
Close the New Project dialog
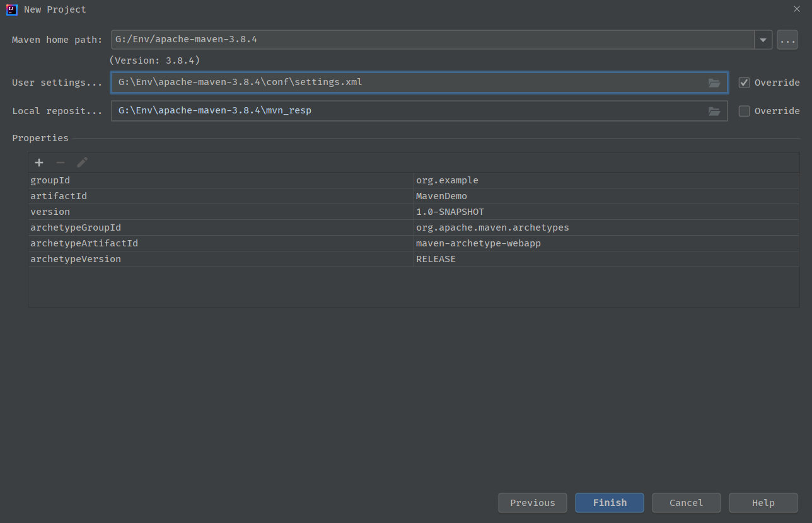click(x=797, y=9)
